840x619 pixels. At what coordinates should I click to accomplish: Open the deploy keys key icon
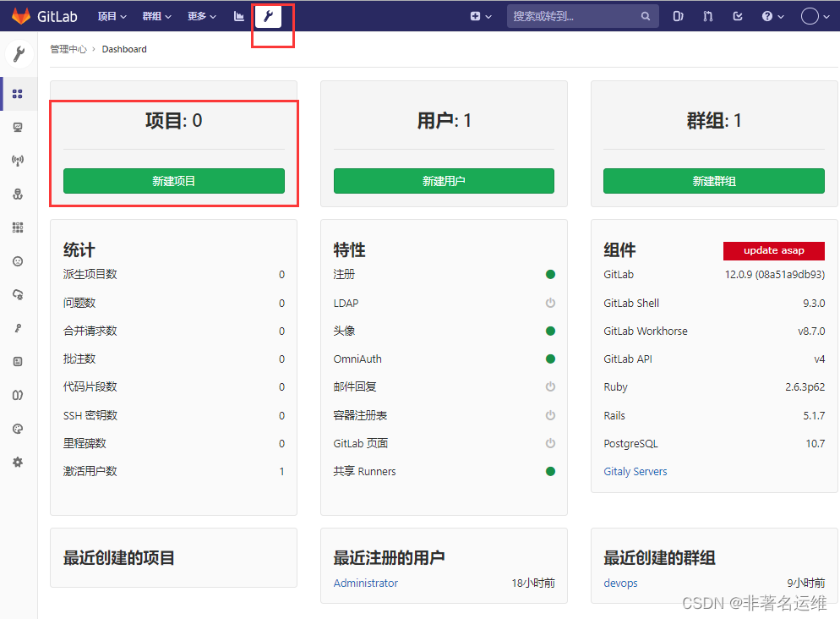[x=18, y=328]
